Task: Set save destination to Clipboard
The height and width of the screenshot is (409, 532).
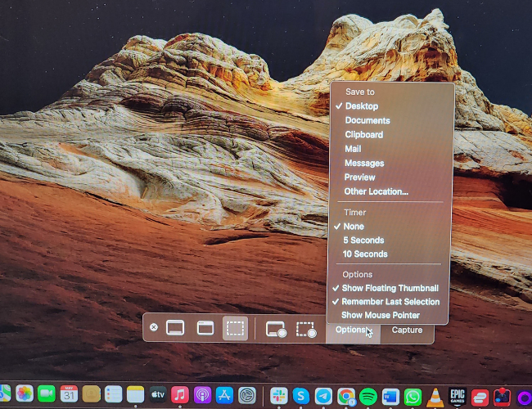Action: 364,135
